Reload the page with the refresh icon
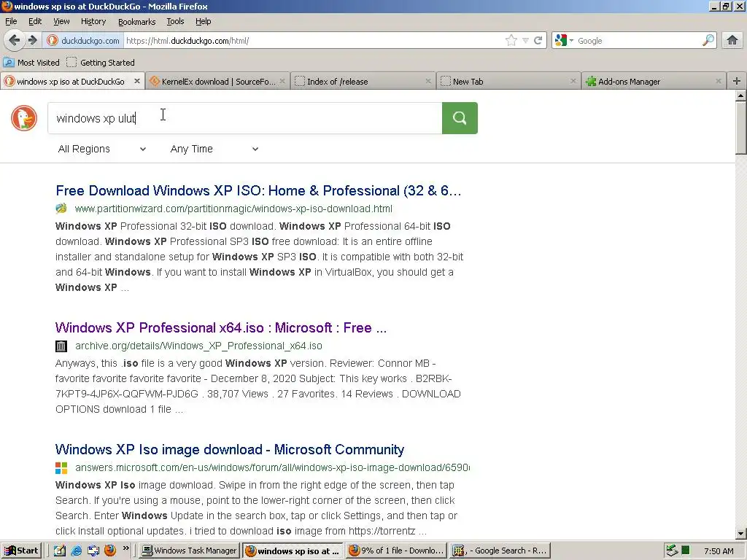 (538, 41)
